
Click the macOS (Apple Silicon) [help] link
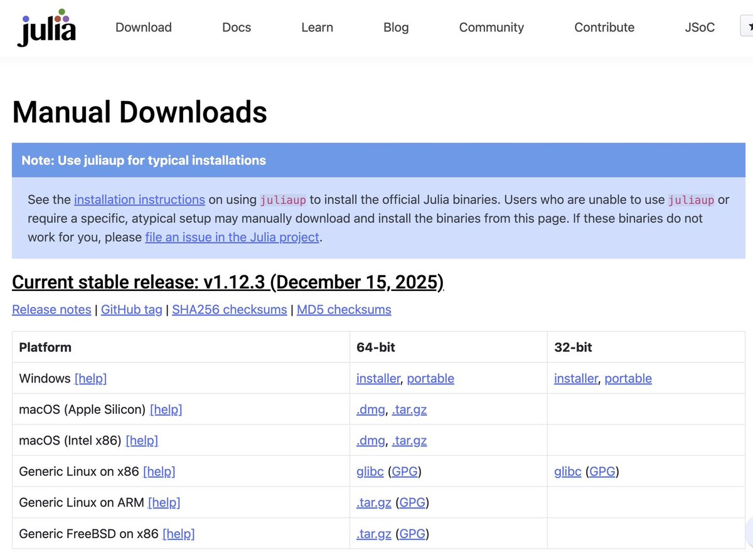point(166,409)
